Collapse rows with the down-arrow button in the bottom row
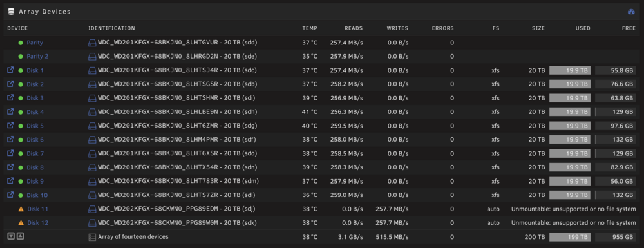The image size is (644, 248). (x=11, y=236)
